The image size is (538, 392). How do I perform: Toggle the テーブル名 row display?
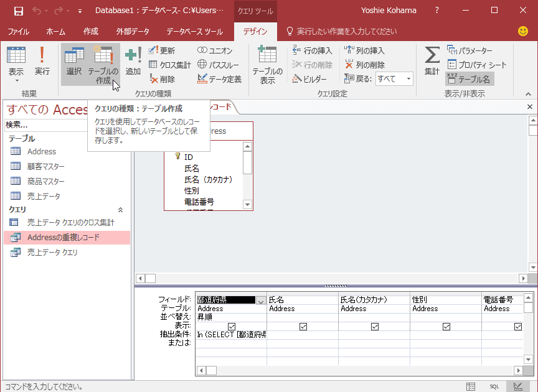click(469, 79)
